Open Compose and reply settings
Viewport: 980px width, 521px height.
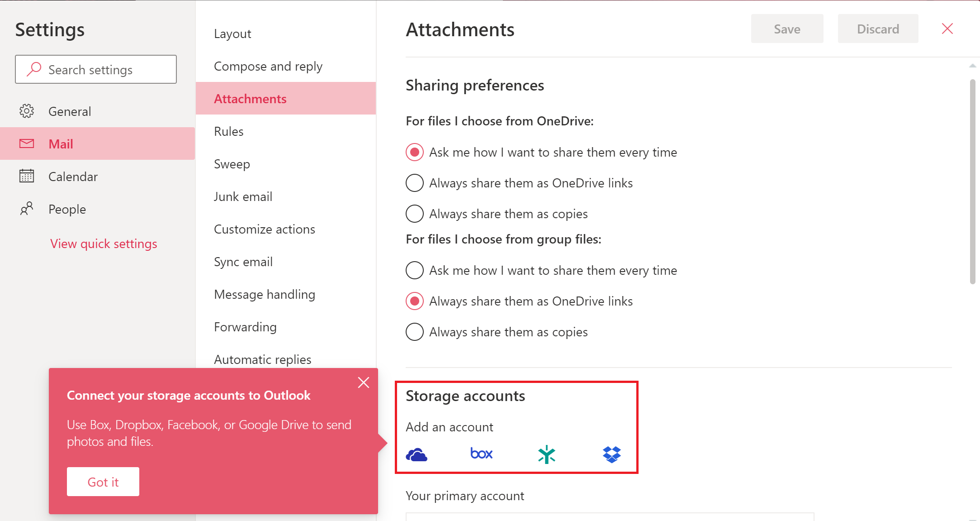click(268, 66)
